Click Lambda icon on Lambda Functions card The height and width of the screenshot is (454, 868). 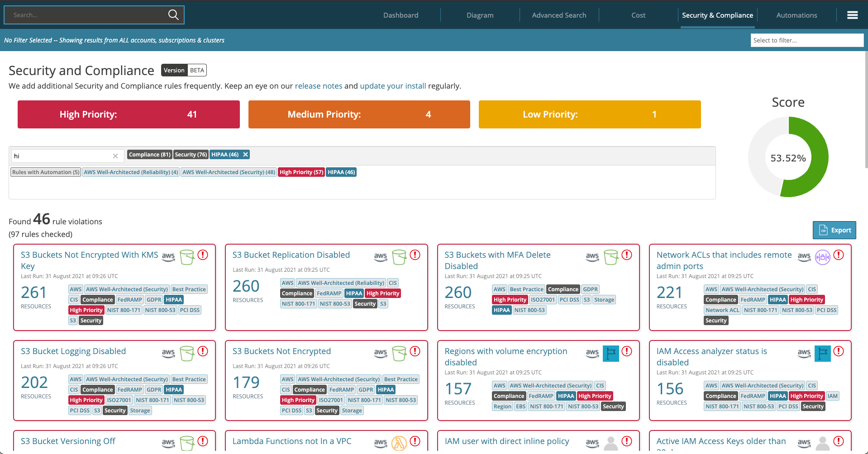click(399, 443)
